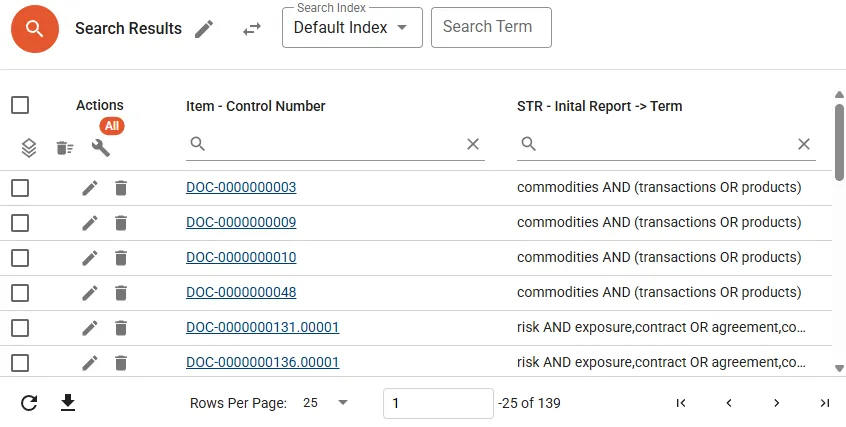Click the Search Term input field
The width and height of the screenshot is (846, 427).
tap(491, 28)
